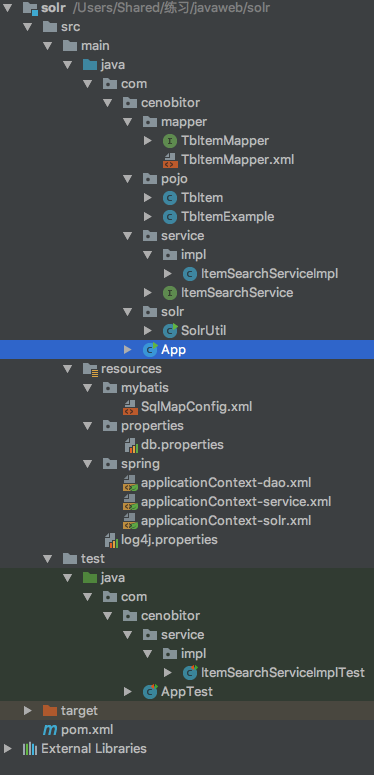The image size is (374, 775).
Task: Click the orange target folder icon
Action: (x=50, y=710)
